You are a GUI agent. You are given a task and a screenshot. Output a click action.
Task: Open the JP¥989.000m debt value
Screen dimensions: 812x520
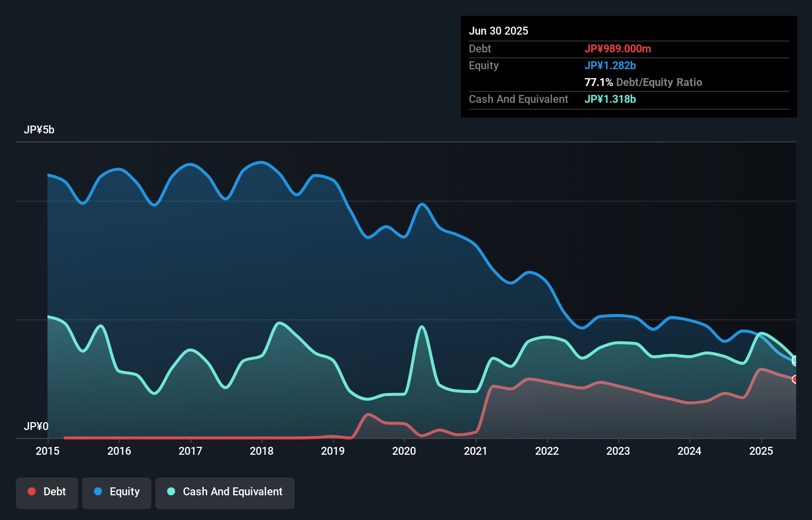coord(618,48)
